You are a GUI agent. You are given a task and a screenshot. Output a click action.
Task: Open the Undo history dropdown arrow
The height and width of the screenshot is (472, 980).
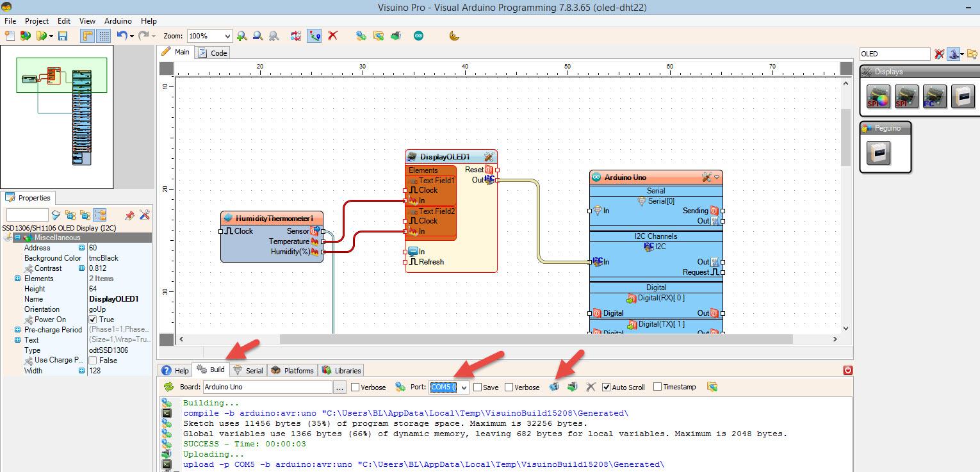click(x=132, y=36)
